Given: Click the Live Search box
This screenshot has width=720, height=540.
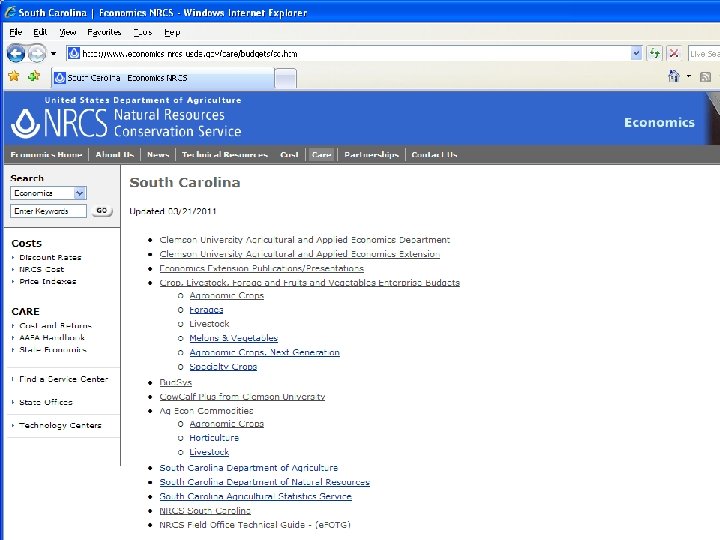Looking at the screenshot, I should [x=704, y=54].
